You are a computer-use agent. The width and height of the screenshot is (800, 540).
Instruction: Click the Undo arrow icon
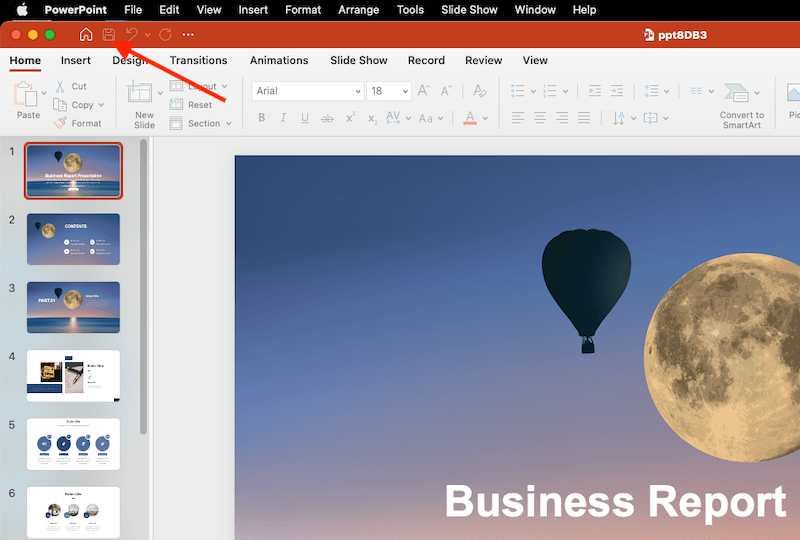[x=132, y=35]
